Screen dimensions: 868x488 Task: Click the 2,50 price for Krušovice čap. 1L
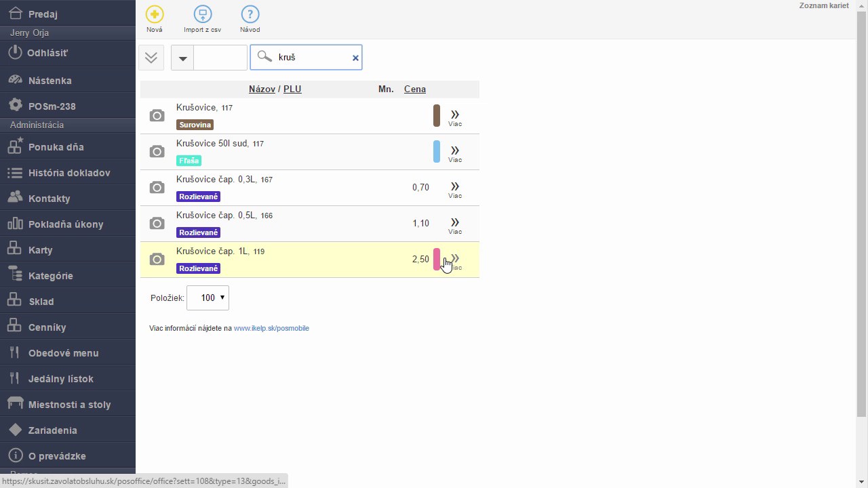(x=420, y=260)
